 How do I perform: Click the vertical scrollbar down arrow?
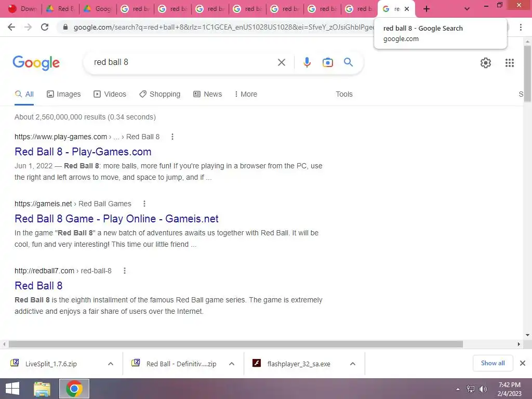tap(527, 335)
